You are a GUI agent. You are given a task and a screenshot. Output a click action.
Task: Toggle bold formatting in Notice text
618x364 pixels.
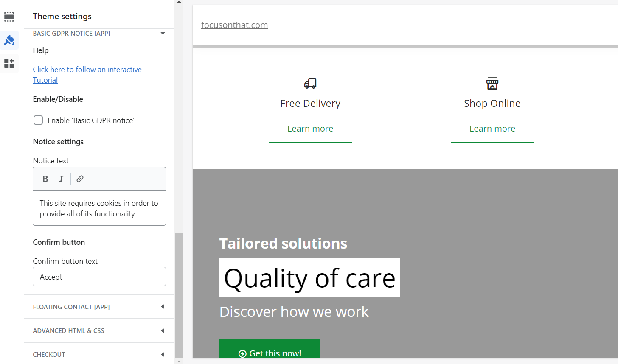tap(45, 179)
